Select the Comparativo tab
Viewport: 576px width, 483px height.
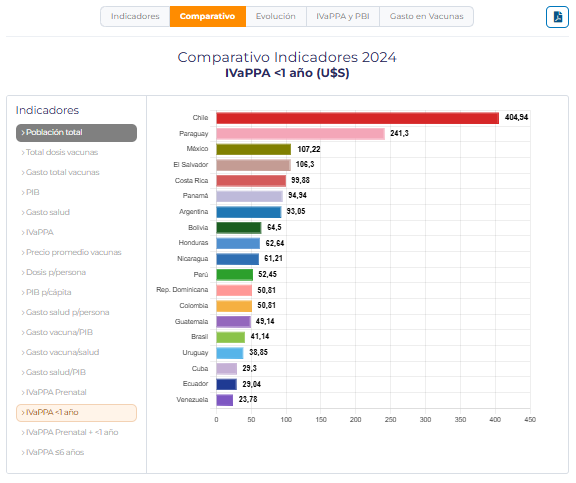point(208,17)
